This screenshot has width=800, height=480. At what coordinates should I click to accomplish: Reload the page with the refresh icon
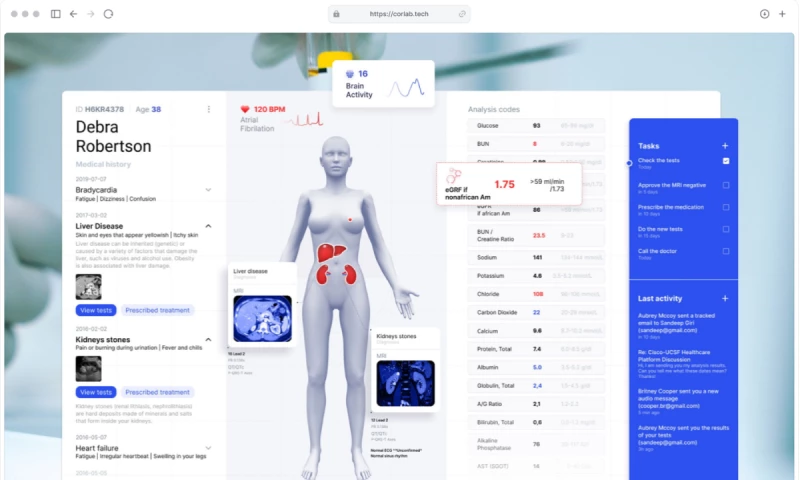click(108, 14)
